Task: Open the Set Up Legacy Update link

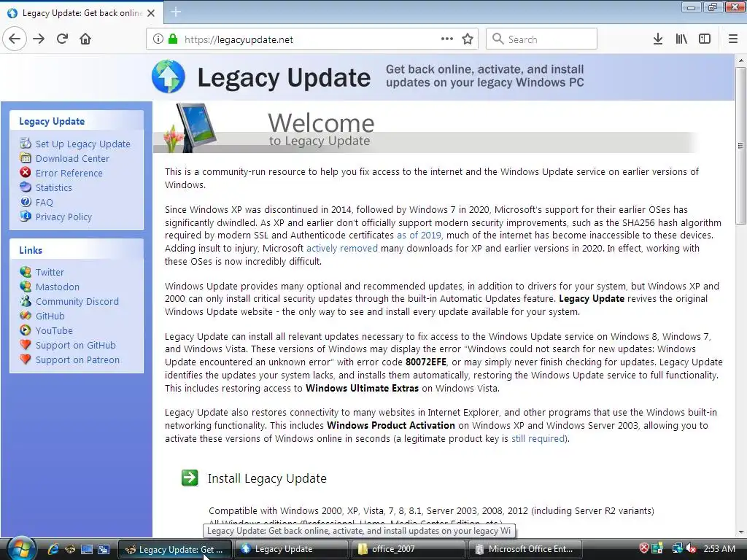Action: coord(83,144)
